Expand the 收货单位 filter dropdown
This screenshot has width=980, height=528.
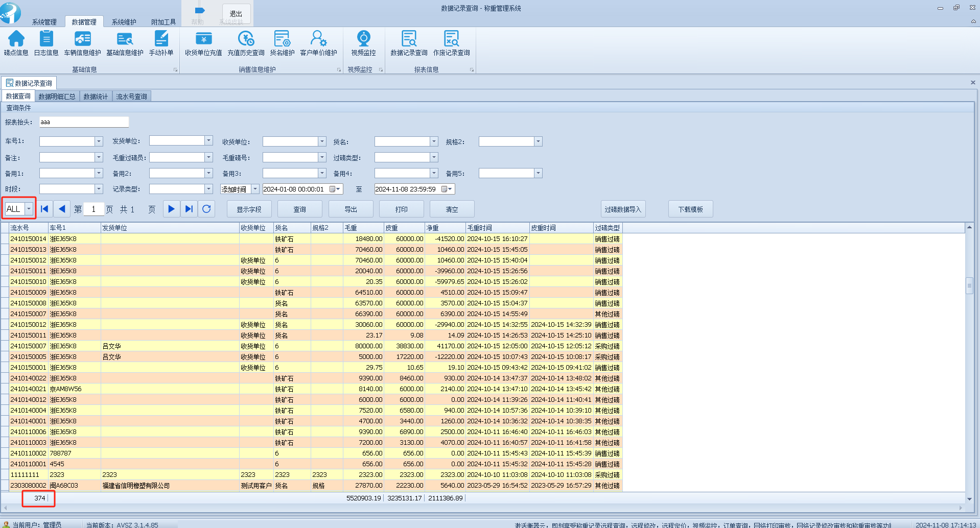coord(322,141)
